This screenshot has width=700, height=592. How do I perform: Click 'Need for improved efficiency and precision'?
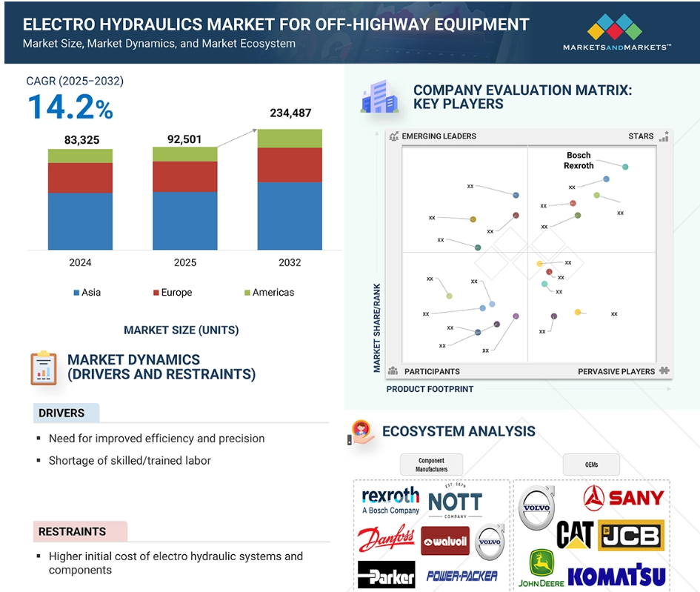[x=157, y=439]
